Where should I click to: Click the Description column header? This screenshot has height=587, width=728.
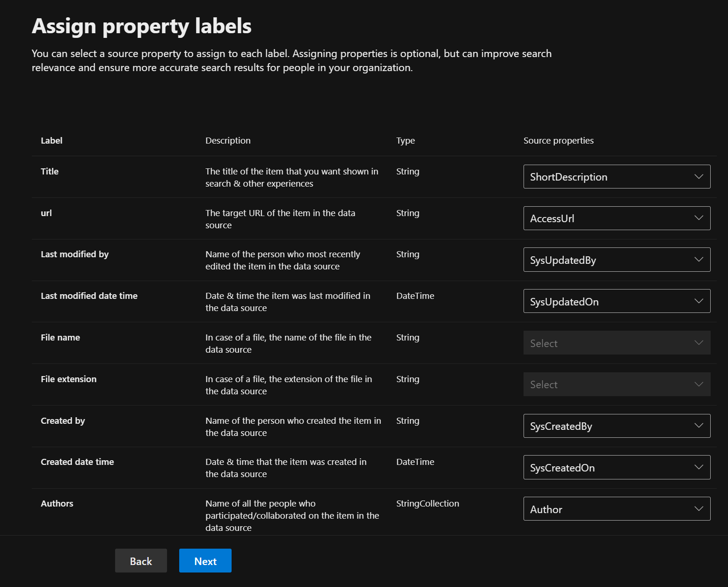pos(228,140)
